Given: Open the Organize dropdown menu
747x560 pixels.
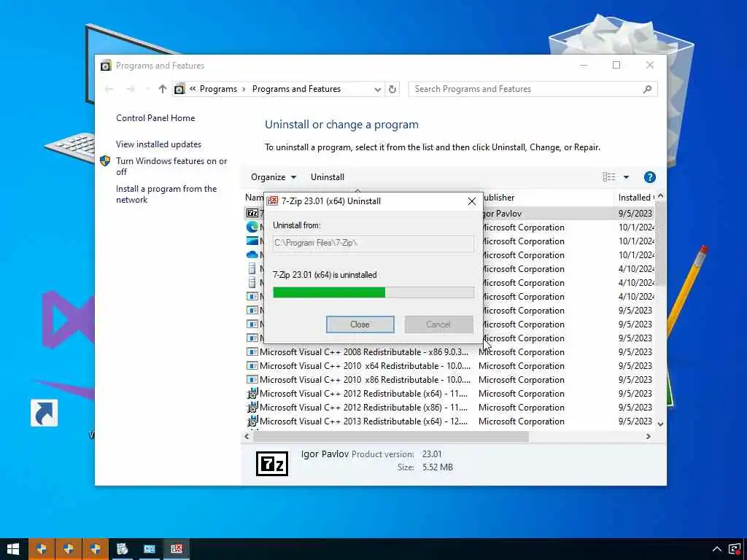Looking at the screenshot, I should tap(274, 177).
